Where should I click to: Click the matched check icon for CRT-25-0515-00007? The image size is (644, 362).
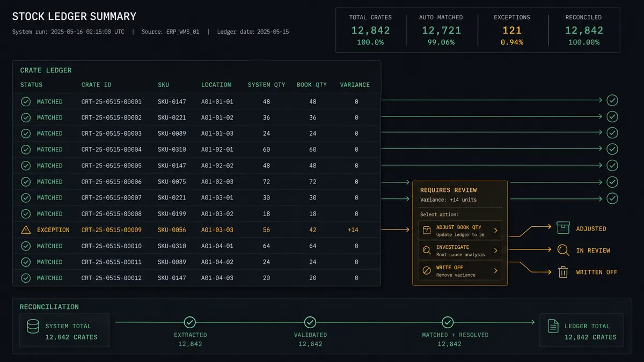click(x=26, y=198)
